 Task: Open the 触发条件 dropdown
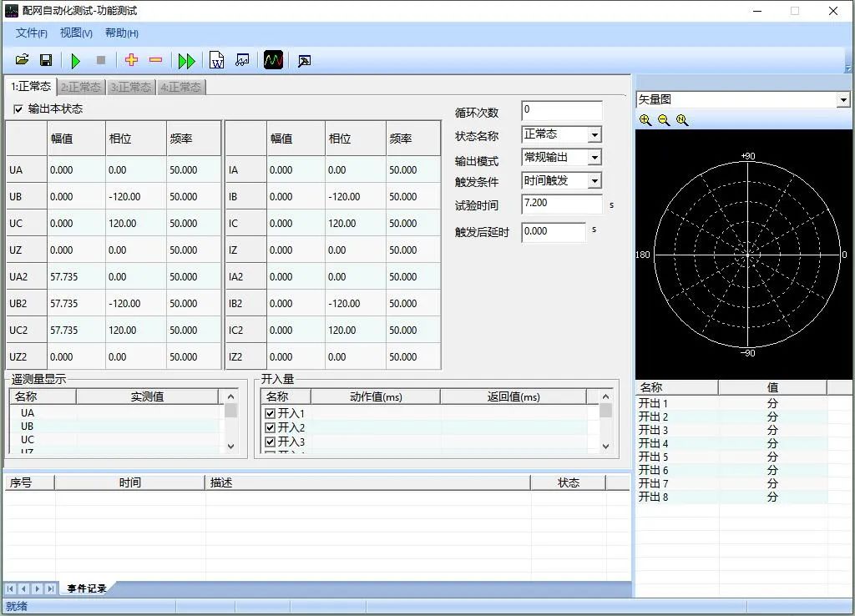pos(594,181)
